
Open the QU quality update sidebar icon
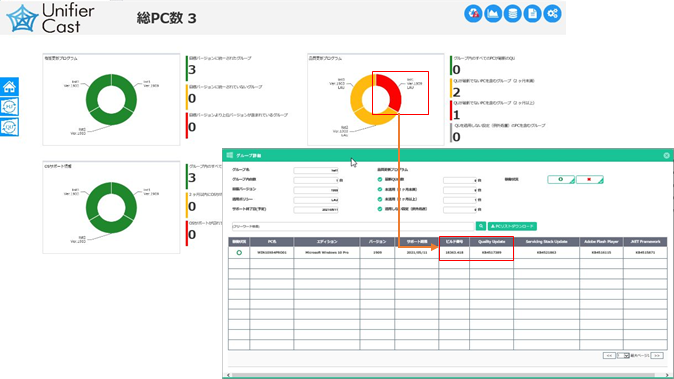[x=9, y=127]
